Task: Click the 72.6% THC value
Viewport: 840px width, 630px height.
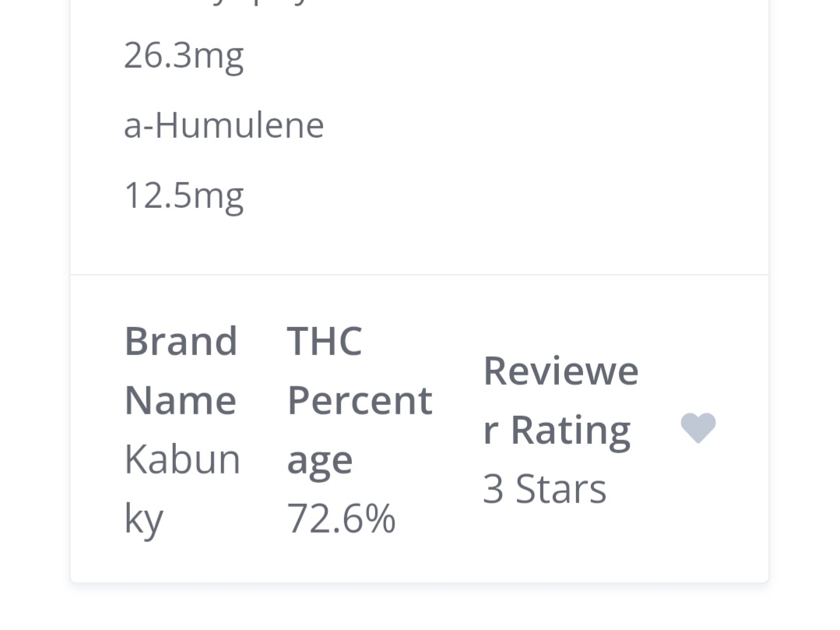Action: (x=341, y=518)
